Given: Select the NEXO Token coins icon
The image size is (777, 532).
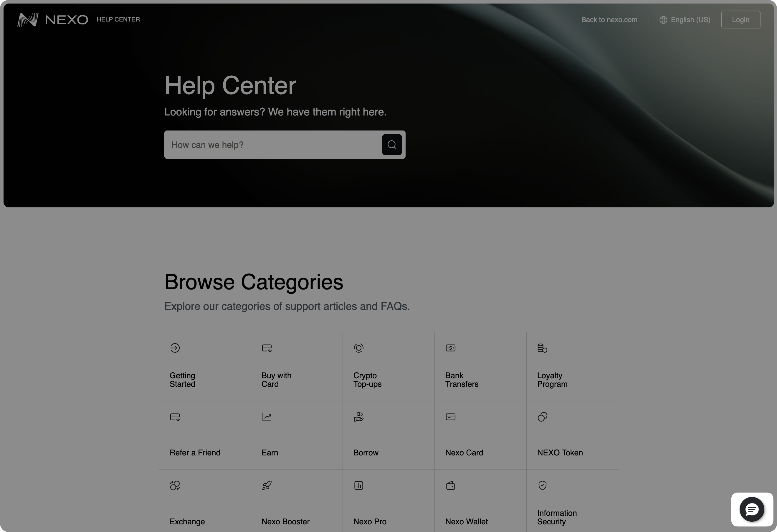Looking at the screenshot, I should pos(542,417).
